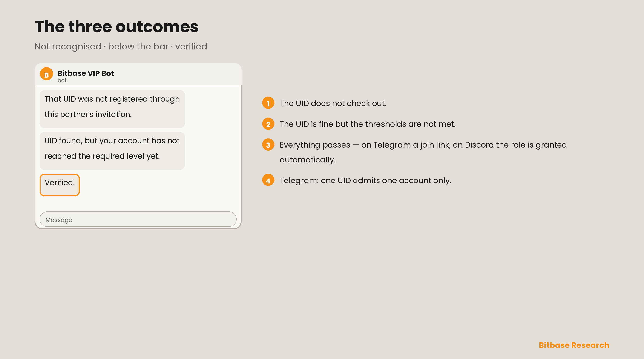Click the word 'automatically.' in item three
This screenshot has width=644, height=359.
[308, 160]
